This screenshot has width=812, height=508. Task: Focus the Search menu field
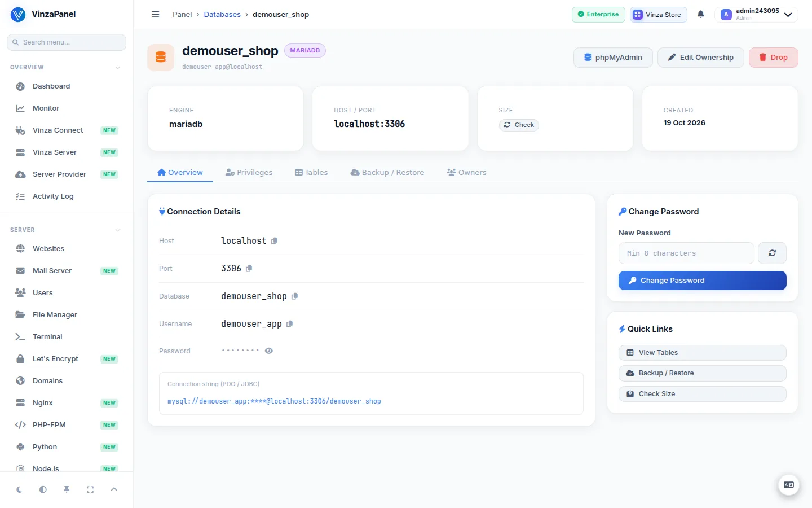[67, 42]
